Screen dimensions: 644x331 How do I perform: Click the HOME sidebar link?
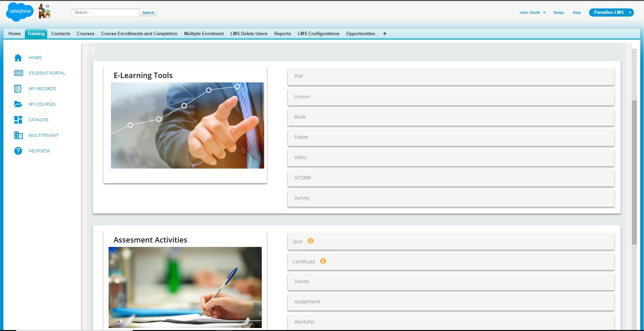(x=35, y=58)
